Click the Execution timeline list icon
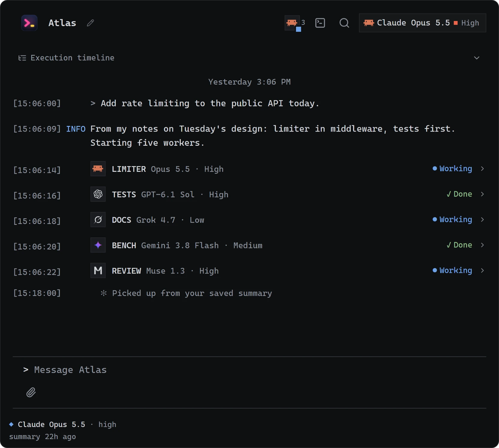 pyautogui.click(x=22, y=58)
